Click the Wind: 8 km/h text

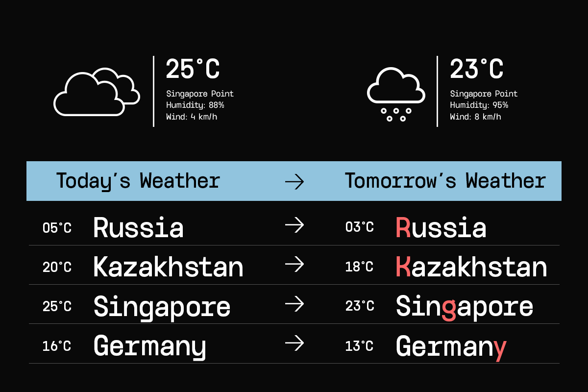tap(475, 117)
